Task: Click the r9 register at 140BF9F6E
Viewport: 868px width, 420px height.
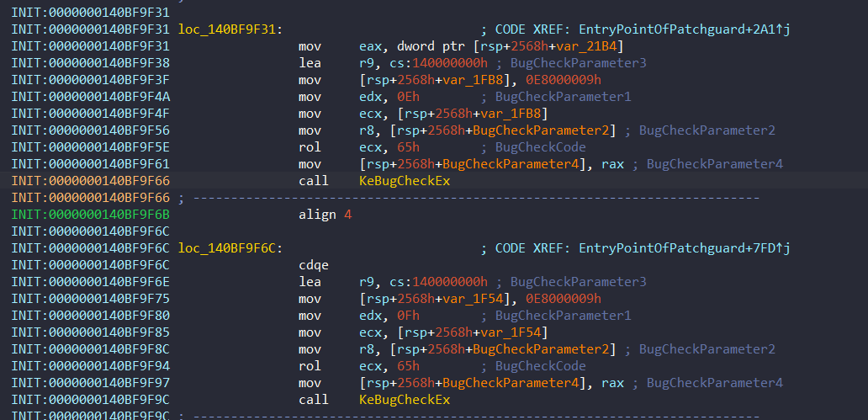Action: (367, 282)
